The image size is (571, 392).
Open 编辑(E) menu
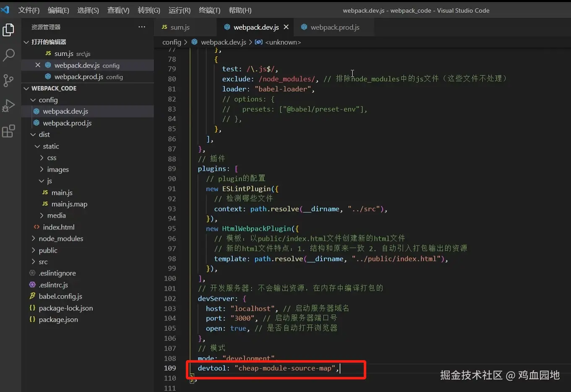(x=58, y=10)
